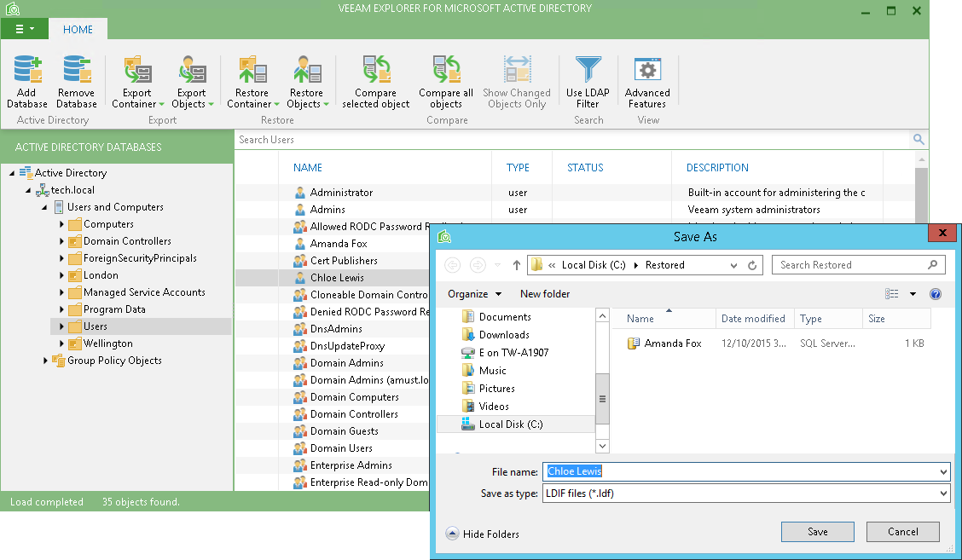The height and width of the screenshot is (560, 962).
Task: Click Local Disk (C:) in the address bar
Action: click(x=594, y=265)
